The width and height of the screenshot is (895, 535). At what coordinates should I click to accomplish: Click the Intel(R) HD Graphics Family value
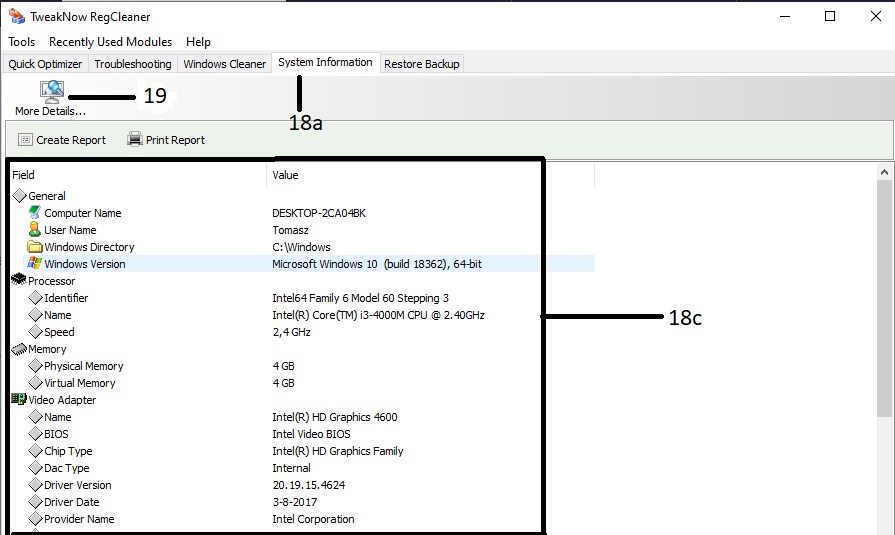(x=338, y=451)
